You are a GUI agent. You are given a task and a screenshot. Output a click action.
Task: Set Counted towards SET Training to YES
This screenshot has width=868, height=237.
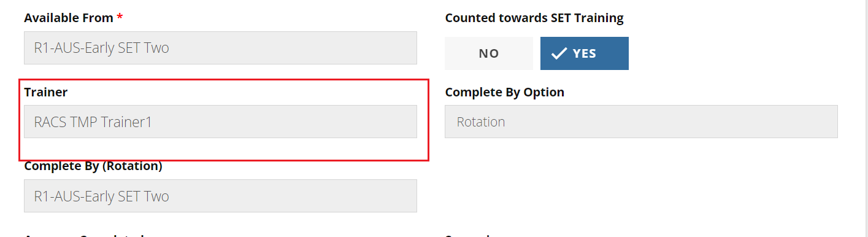point(585,53)
